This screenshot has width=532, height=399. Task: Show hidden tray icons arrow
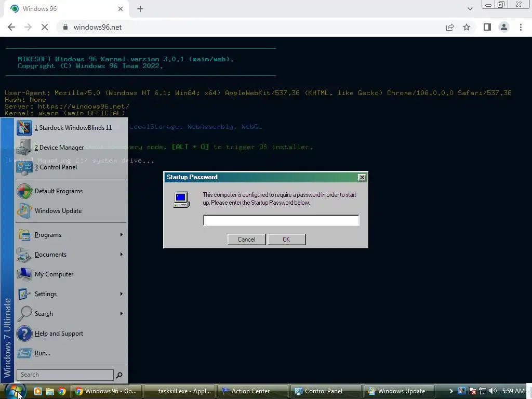pyautogui.click(x=451, y=391)
